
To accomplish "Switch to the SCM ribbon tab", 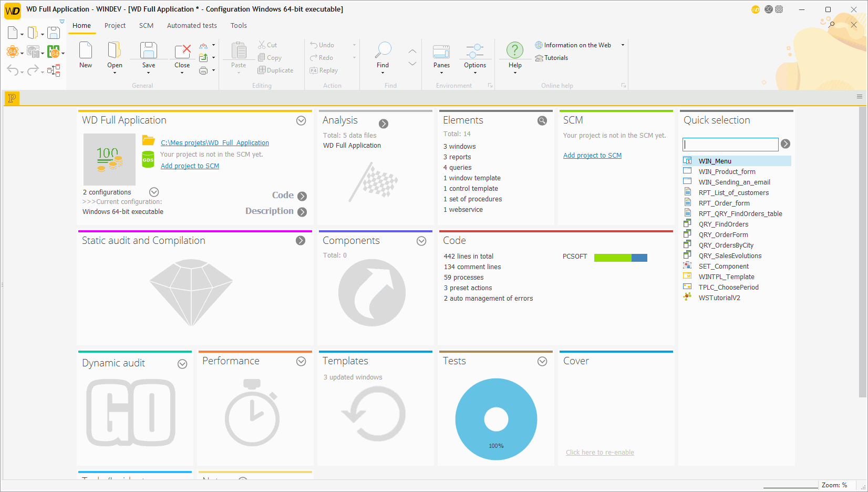I will (146, 26).
